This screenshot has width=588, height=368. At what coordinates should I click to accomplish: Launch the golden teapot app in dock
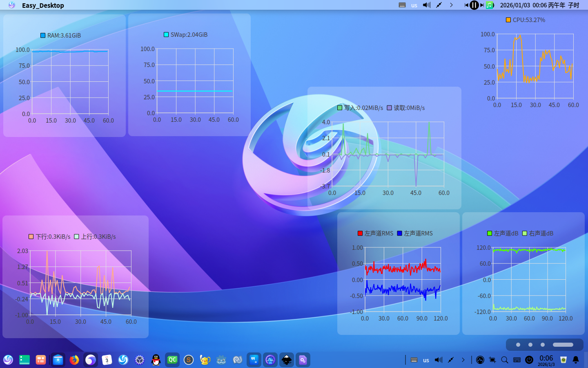tap(205, 360)
